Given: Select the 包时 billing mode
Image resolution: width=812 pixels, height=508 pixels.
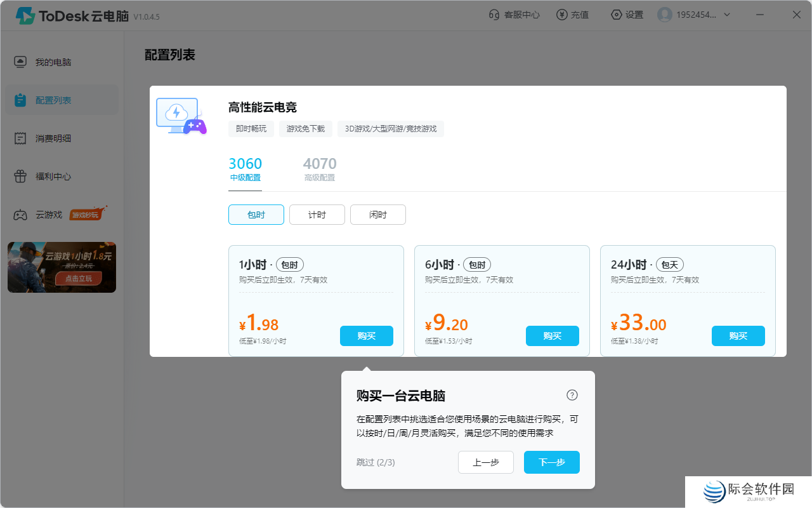Looking at the screenshot, I should click(256, 214).
